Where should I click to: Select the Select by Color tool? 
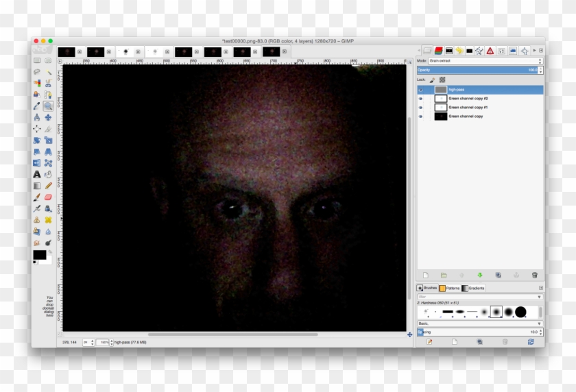point(37,83)
